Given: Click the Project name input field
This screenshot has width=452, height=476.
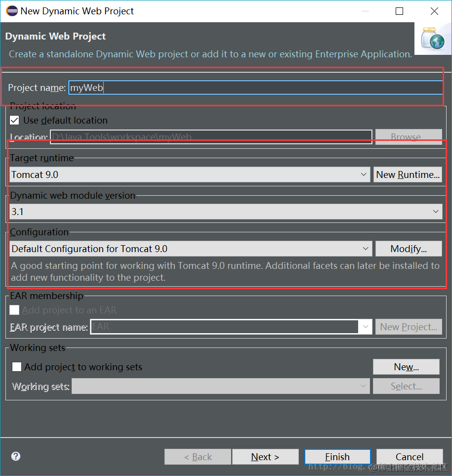Looking at the screenshot, I should [x=255, y=87].
